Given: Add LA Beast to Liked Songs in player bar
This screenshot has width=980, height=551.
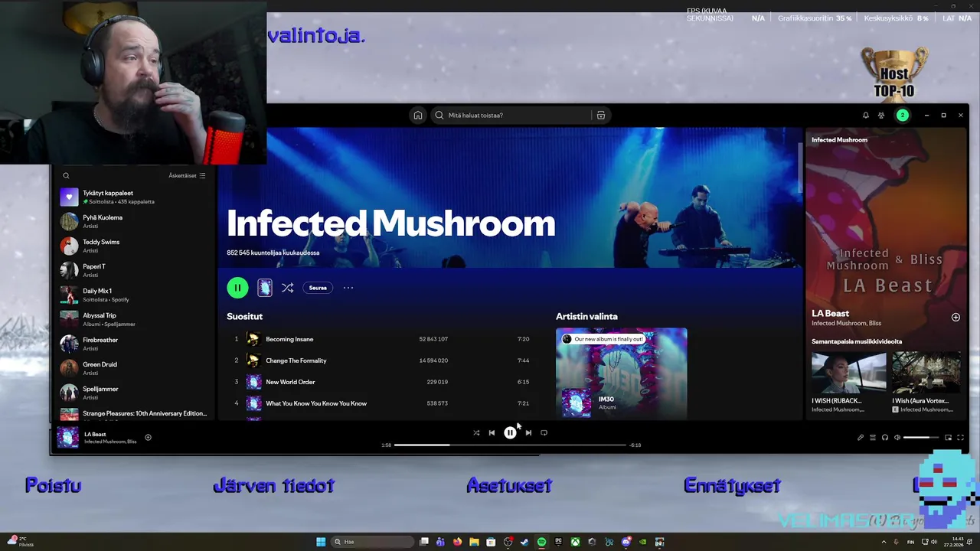Looking at the screenshot, I should (x=148, y=438).
